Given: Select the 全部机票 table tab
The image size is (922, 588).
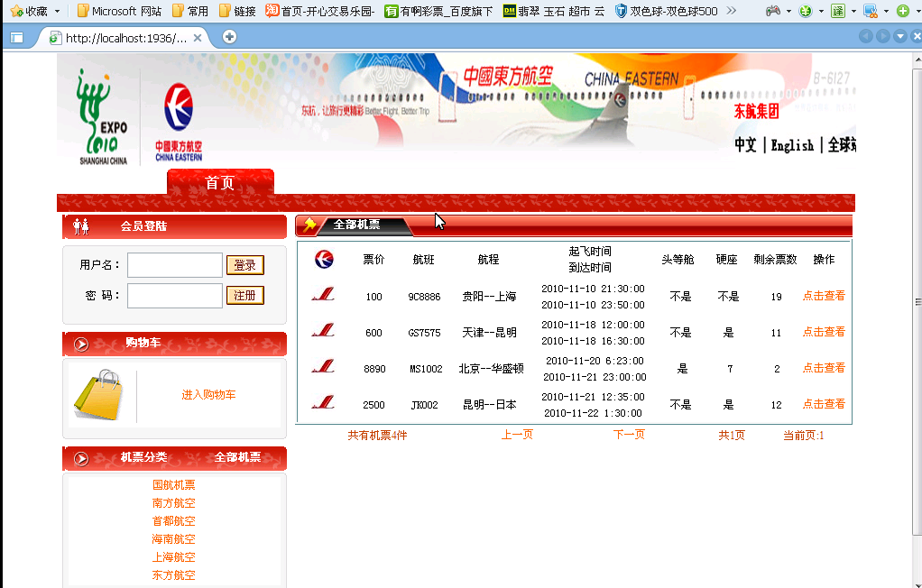Looking at the screenshot, I should pos(356,225).
